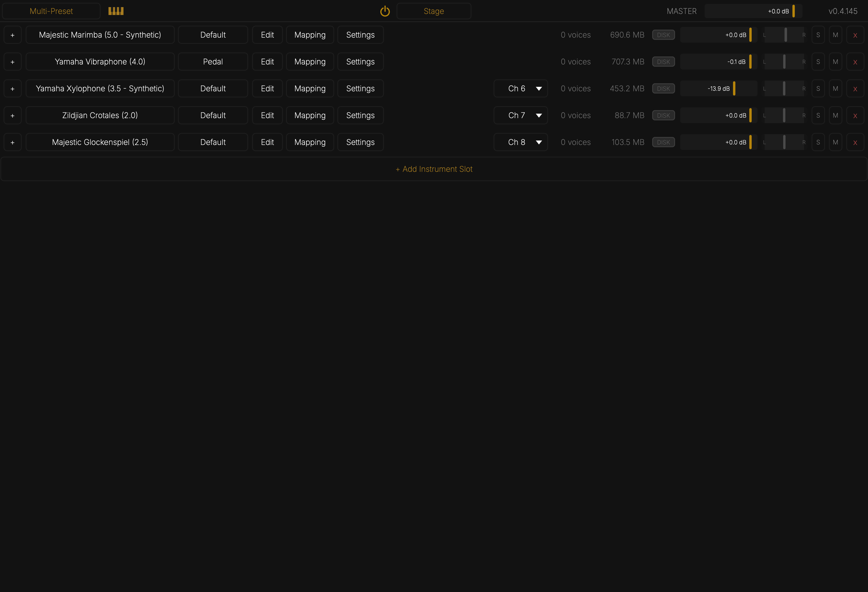Click the DISK badge on Majestic Glockenspiel
The height and width of the screenshot is (592, 868).
(x=663, y=142)
